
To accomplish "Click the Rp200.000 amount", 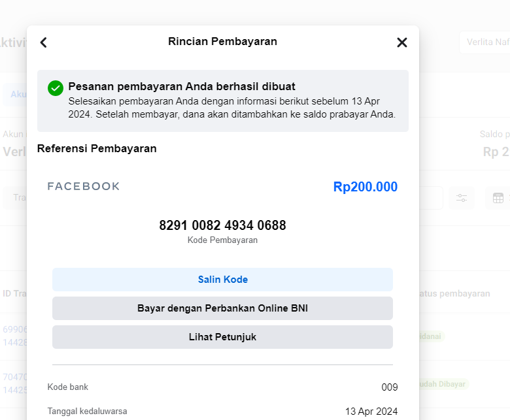I will (x=365, y=187).
